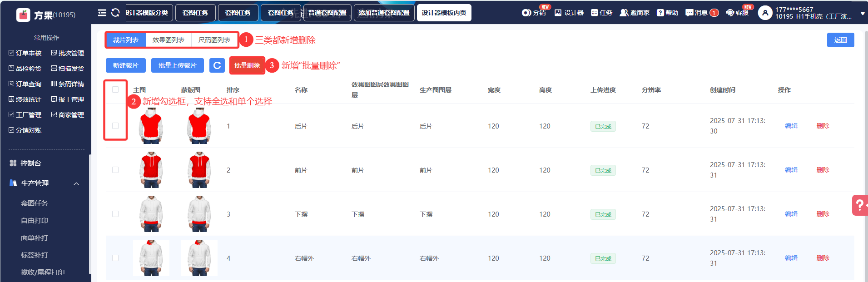Click the red floating question mark icon
The width and height of the screenshot is (868, 282).
(859, 205)
